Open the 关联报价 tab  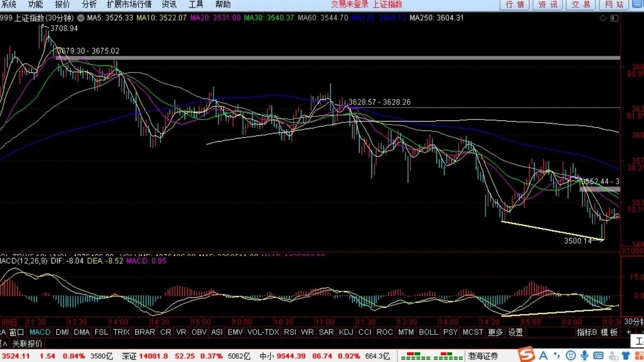(27, 344)
